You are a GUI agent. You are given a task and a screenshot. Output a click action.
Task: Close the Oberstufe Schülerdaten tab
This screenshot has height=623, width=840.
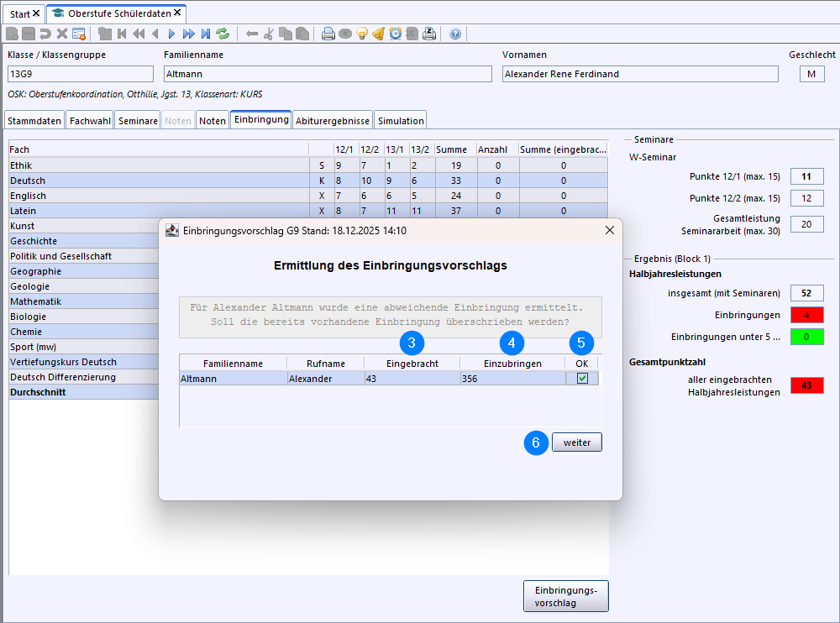tap(177, 13)
